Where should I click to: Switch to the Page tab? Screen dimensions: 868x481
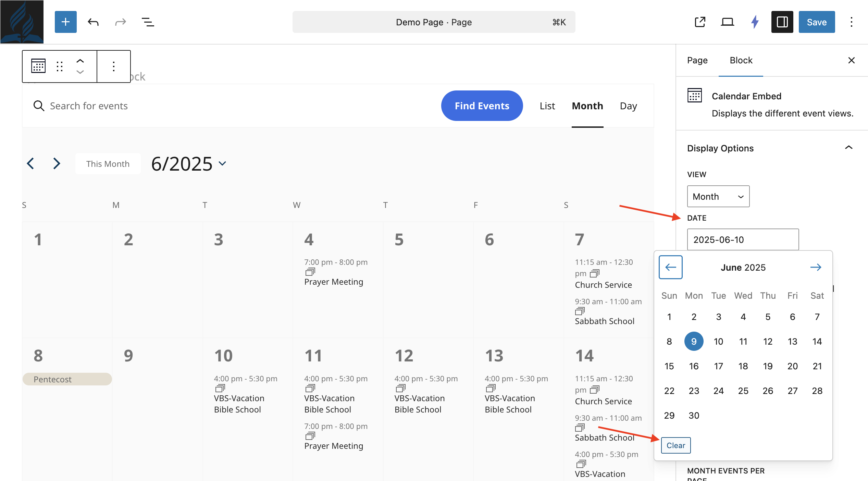click(x=697, y=60)
